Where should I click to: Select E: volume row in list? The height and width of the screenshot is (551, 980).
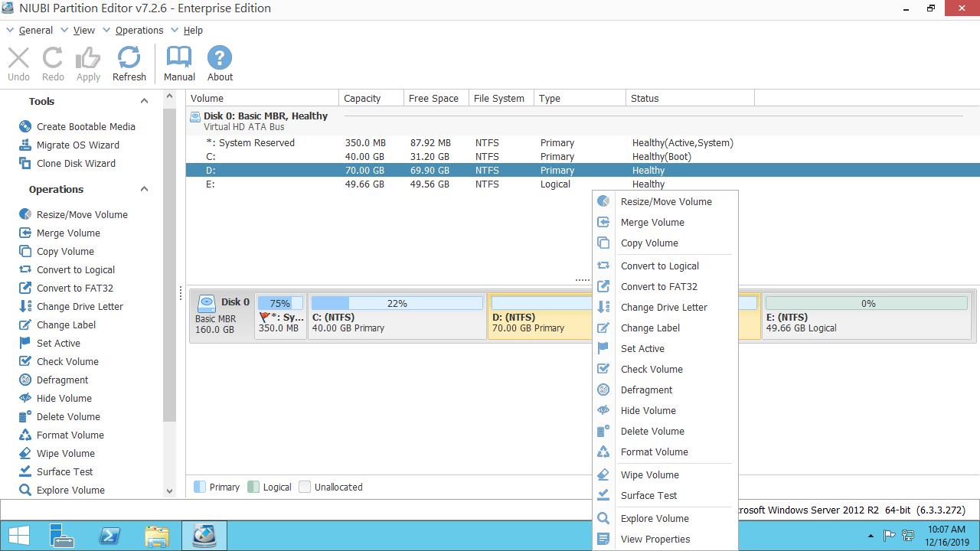click(x=211, y=184)
